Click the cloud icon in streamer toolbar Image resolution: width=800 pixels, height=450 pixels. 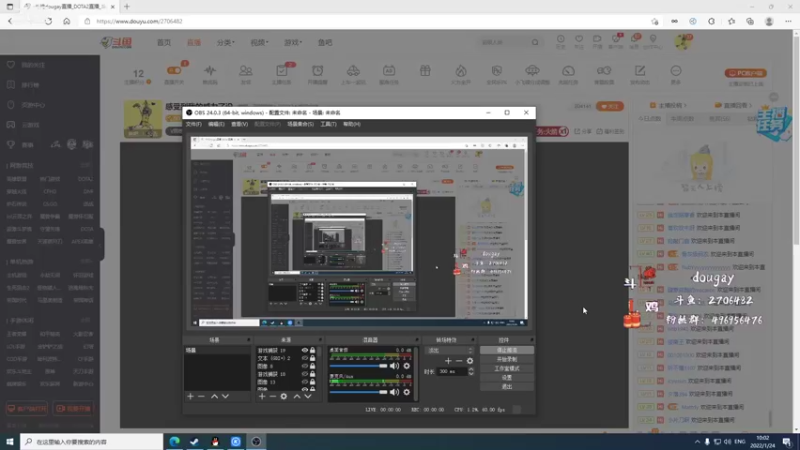click(x=532, y=70)
